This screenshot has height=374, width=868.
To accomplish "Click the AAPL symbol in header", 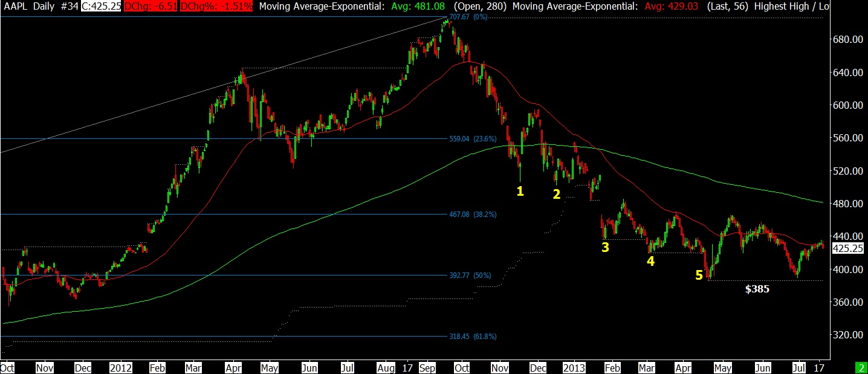I will [x=15, y=6].
